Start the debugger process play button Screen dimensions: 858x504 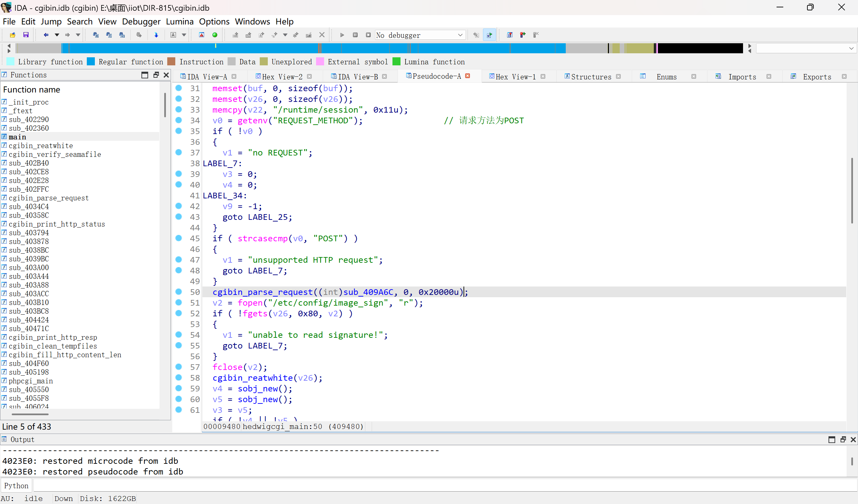click(x=342, y=35)
